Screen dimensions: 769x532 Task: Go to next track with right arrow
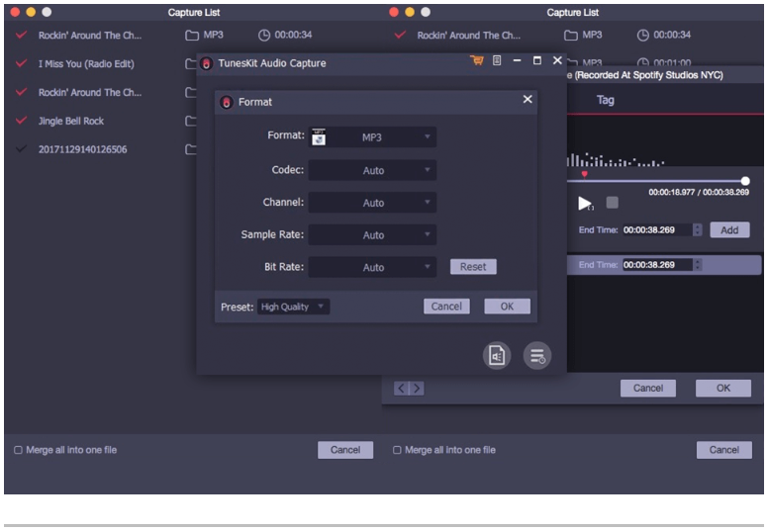point(417,389)
